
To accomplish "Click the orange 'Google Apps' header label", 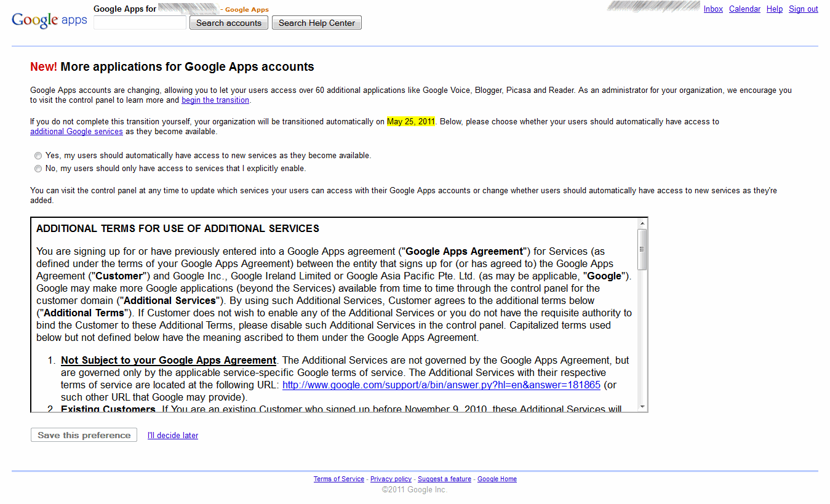I will tap(247, 10).
